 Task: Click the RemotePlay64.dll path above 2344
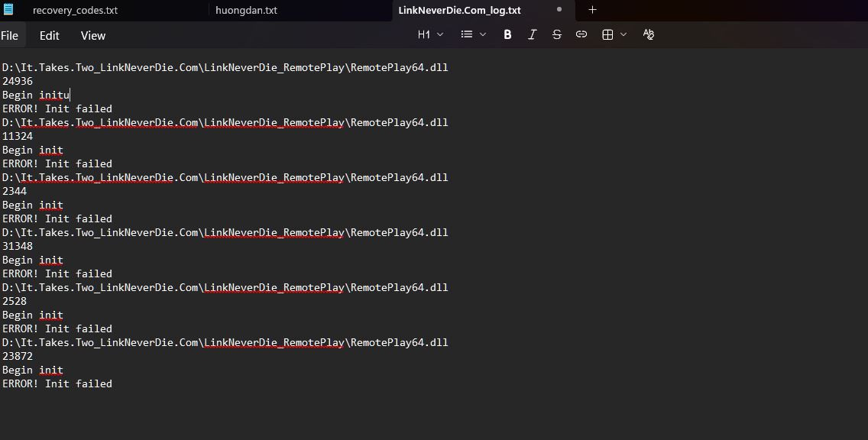225,177
